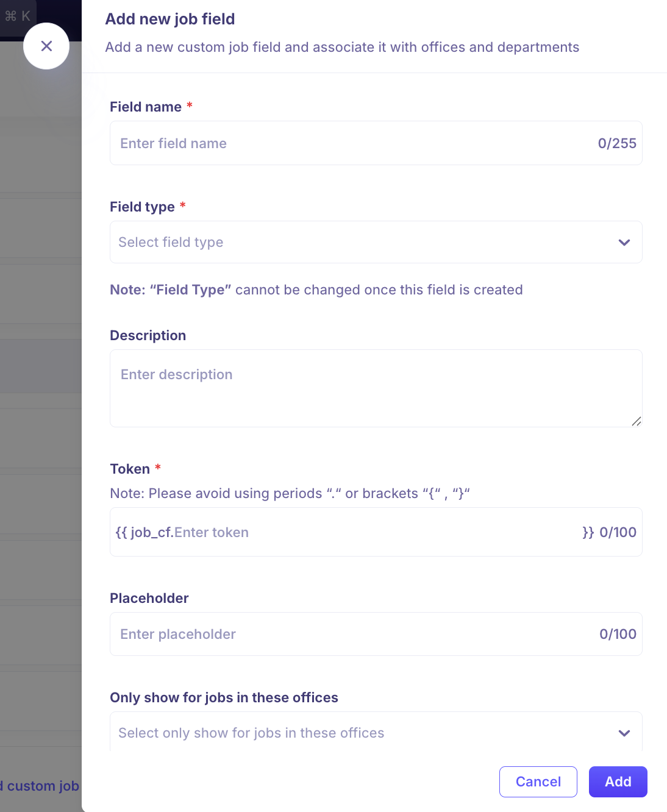Image resolution: width=667 pixels, height=812 pixels.
Task: Click the Field type chevron arrow
Action: tap(624, 243)
